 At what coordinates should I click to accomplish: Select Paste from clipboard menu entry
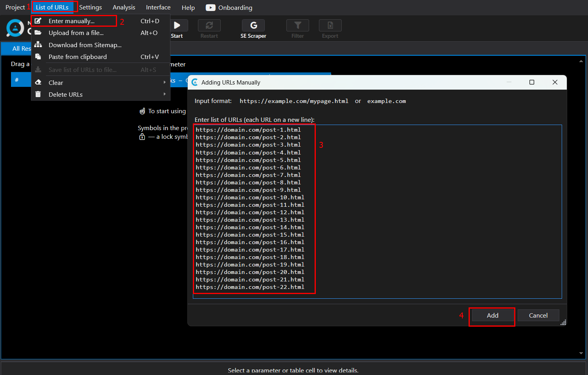click(x=77, y=57)
